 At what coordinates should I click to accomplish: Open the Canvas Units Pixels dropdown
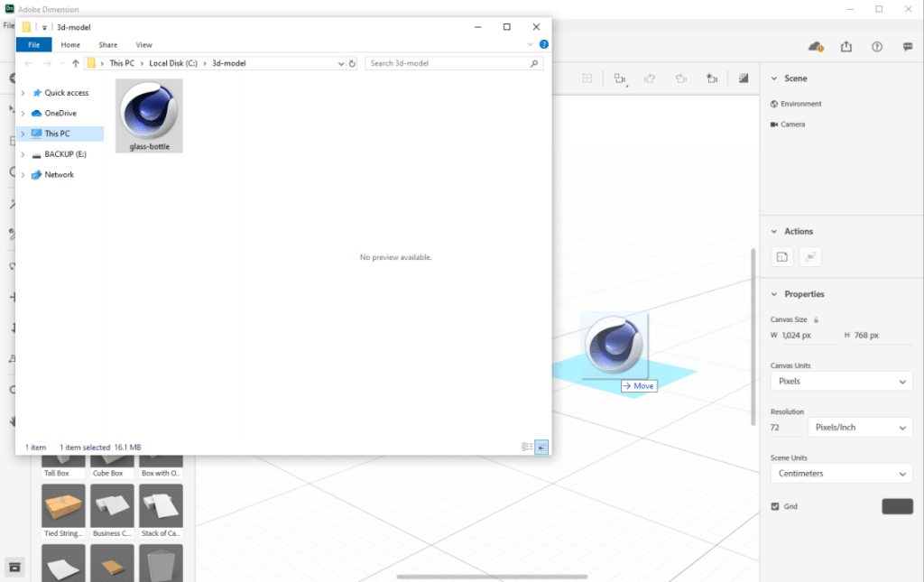point(841,382)
